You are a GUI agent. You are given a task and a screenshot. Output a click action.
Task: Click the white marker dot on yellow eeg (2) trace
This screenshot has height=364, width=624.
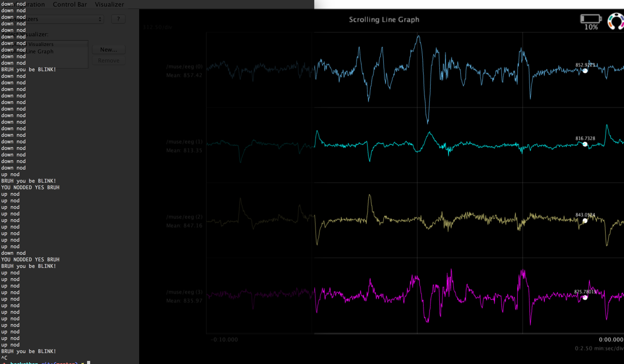pyautogui.click(x=585, y=221)
